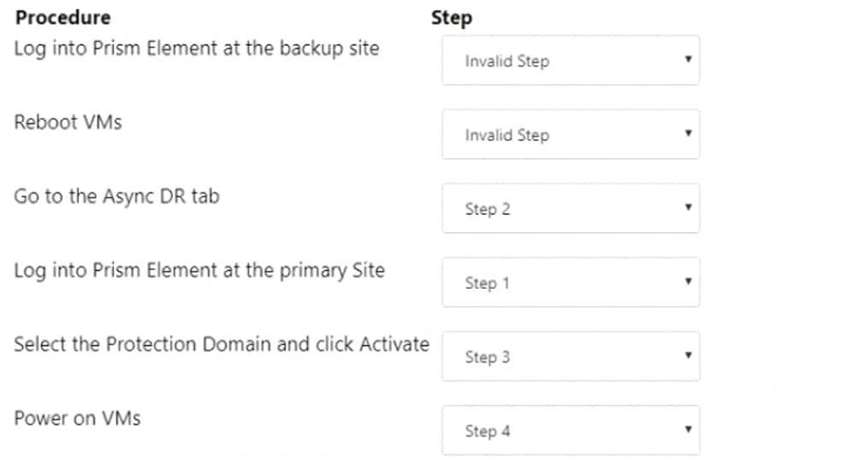Open the Step 4 dropdown beside Power on VMs
This screenshot has width=845, height=464.
click(x=571, y=430)
